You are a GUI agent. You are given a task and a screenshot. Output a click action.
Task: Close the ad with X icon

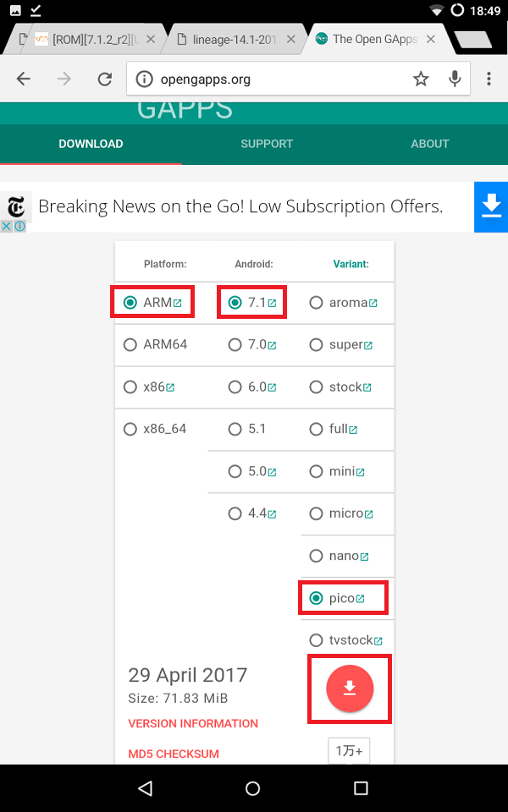(6, 227)
